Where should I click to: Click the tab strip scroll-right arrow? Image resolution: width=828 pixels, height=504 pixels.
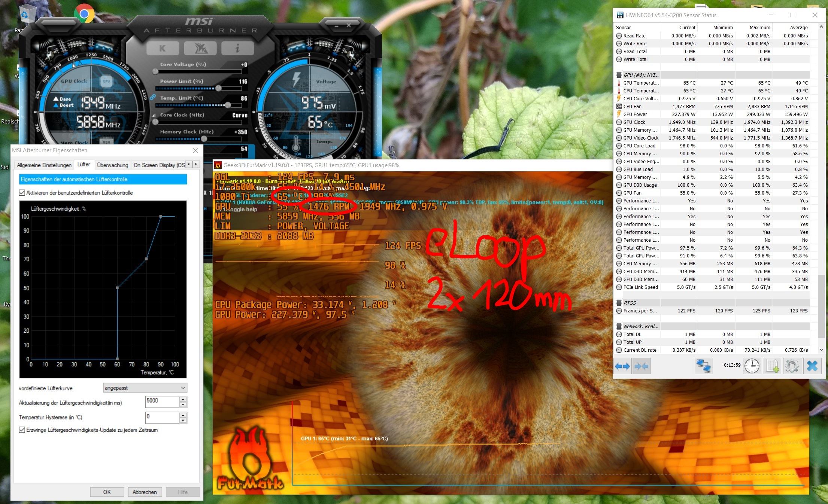pyautogui.click(x=196, y=164)
